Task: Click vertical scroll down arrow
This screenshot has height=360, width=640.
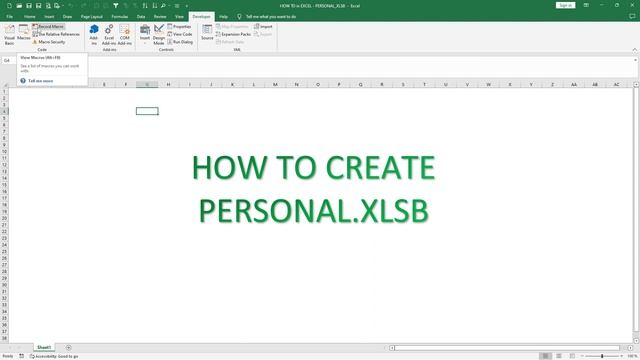Action: pos(636,340)
